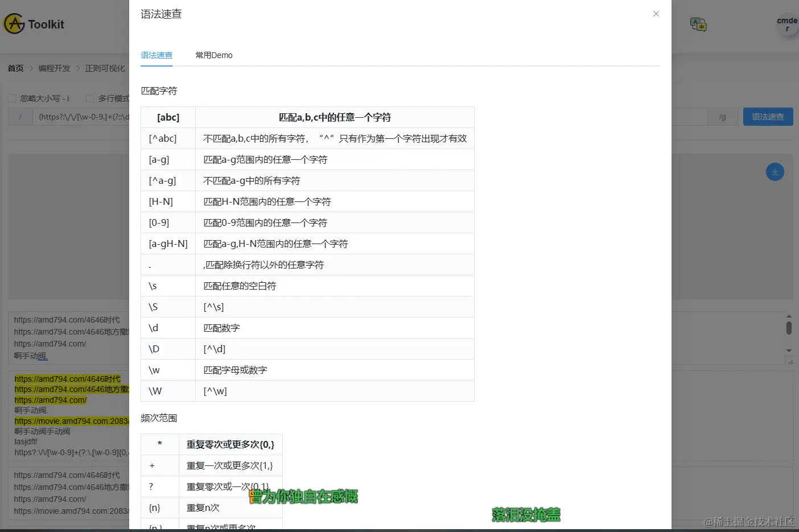Select the [0-9] table cell

pos(168,222)
